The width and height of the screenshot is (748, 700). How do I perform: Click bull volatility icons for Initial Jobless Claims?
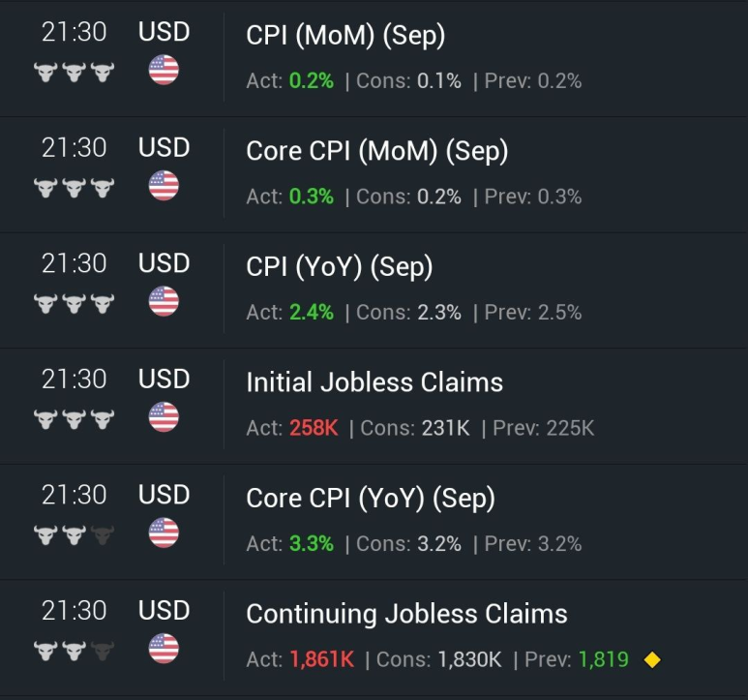pos(74,419)
